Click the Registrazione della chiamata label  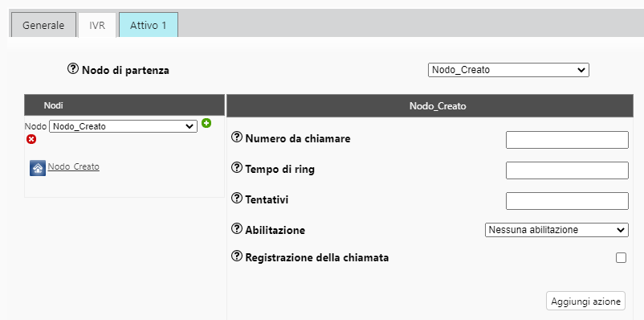click(317, 258)
